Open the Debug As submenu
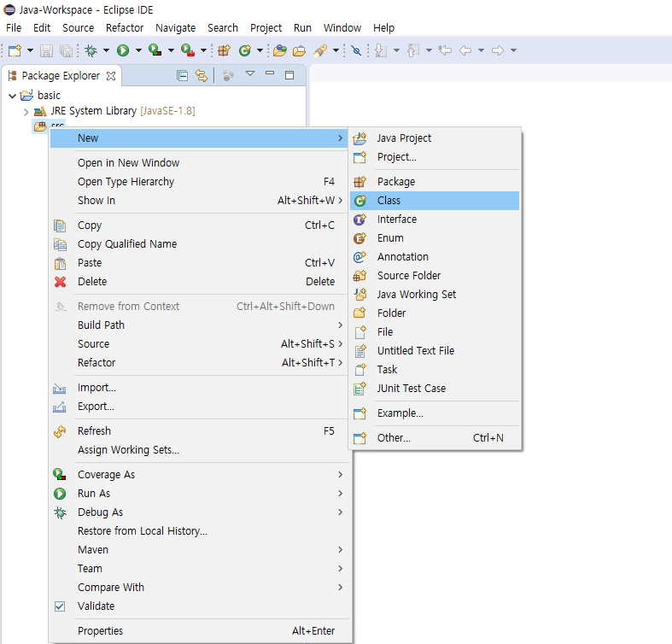Screen dimensions: 672x644 pos(199,512)
